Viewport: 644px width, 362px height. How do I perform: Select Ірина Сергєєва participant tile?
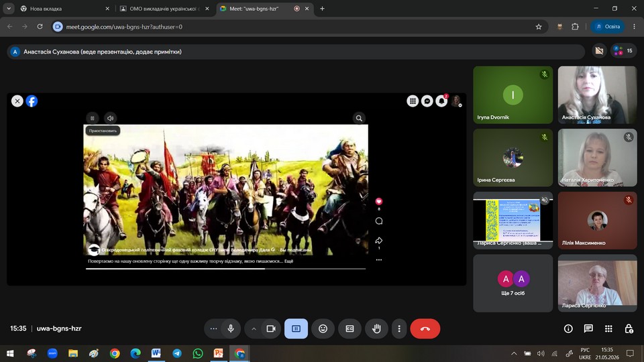coord(513,158)
